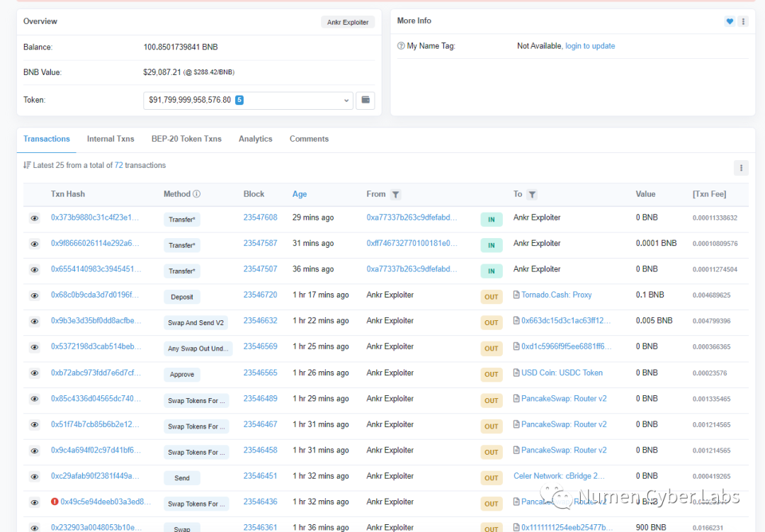
Task: Open sender 0xff746732770100181e0 address
Action: pyautogui.click(x=412, y=243)
